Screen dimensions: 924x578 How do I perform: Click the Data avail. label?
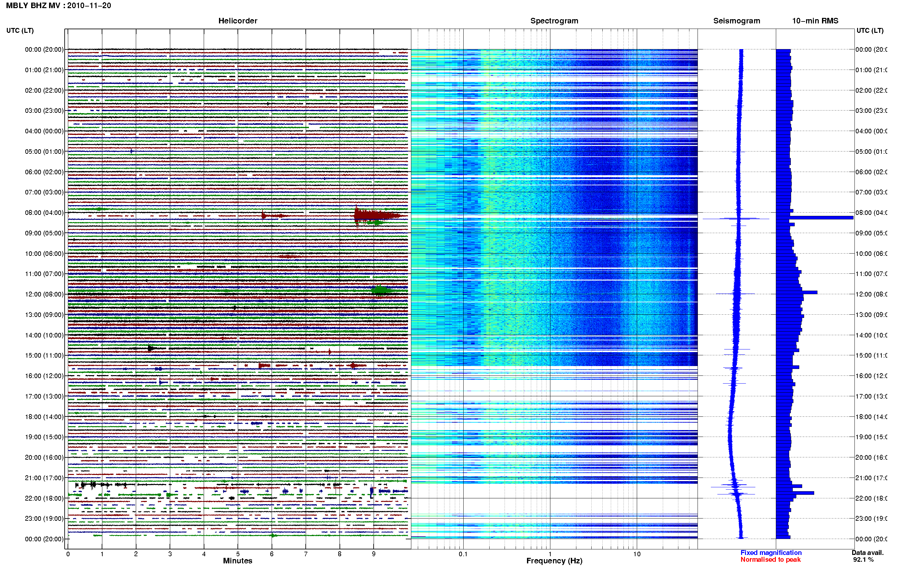click(867, 553)
